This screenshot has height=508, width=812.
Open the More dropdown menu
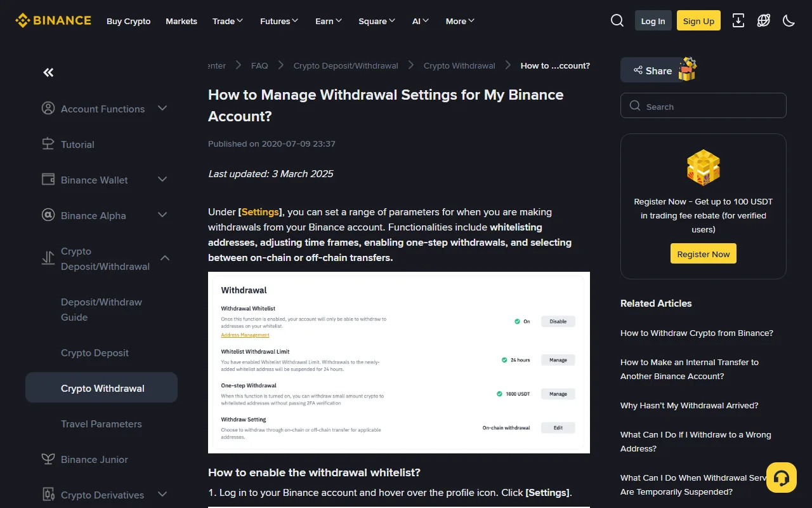click(x=460, y=21)
